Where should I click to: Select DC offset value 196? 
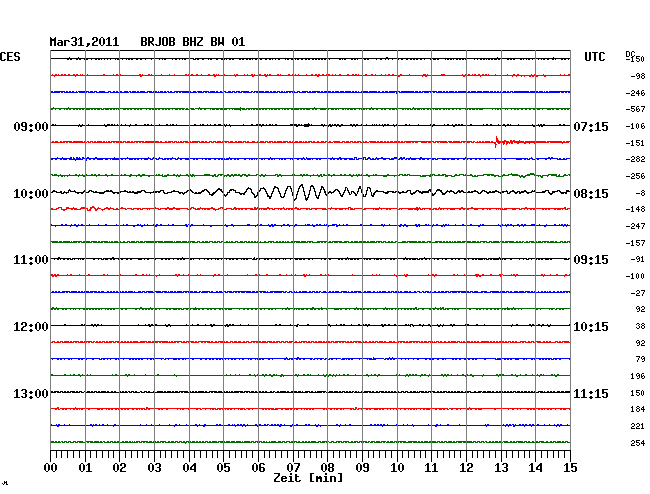point(638,376)
